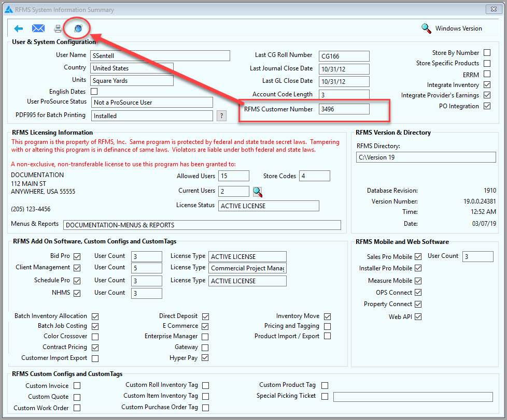Toggle Integrate Provider's Earnings checkbox
507x420 pixels.
487,95
